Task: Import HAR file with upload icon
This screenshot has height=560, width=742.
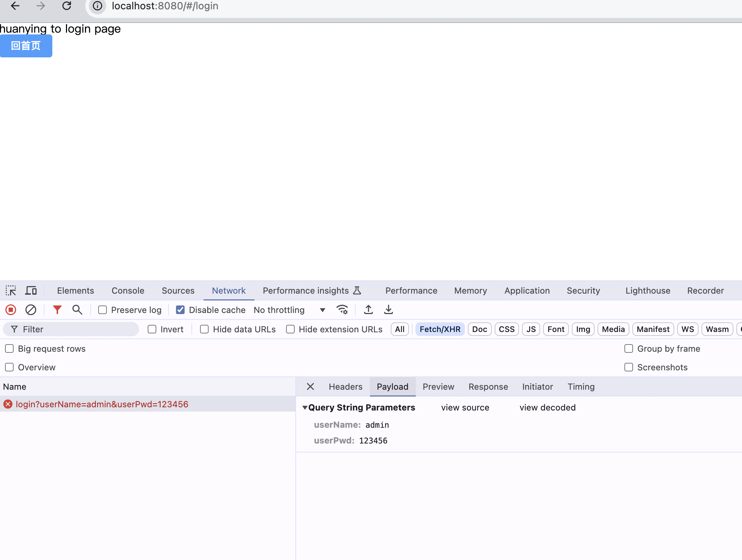Action: tap(368, 310)
